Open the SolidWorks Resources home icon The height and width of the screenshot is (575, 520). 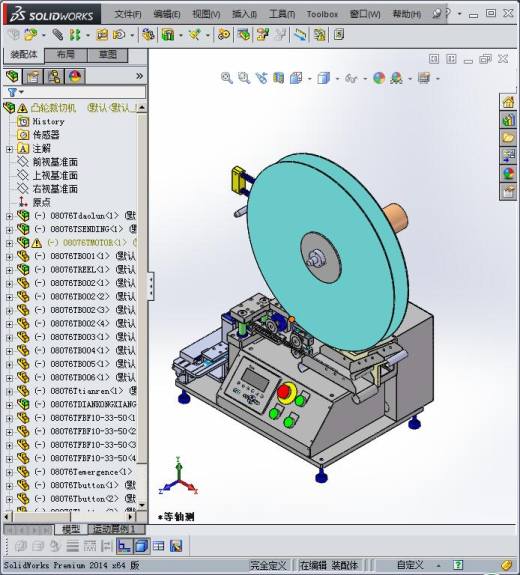[508, 102]
